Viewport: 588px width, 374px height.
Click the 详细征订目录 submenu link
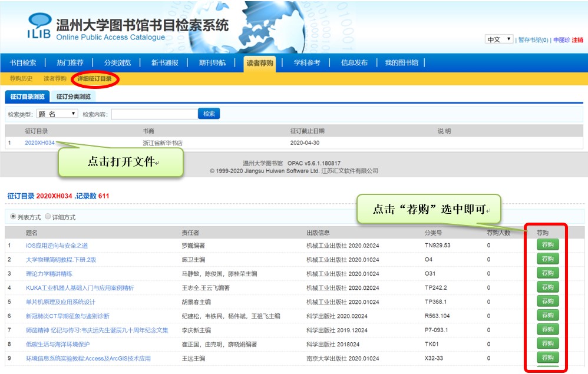[x=94, y=79]
